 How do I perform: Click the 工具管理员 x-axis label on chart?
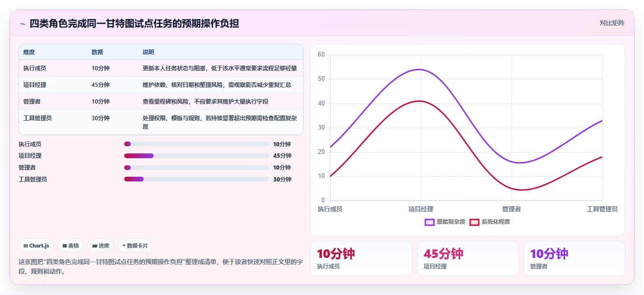tap(602, 209)
